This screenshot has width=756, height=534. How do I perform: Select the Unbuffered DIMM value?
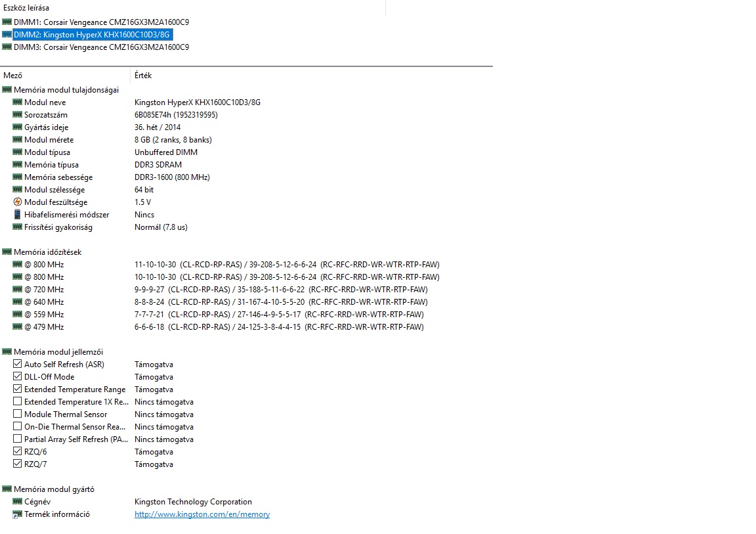point(166,152)
